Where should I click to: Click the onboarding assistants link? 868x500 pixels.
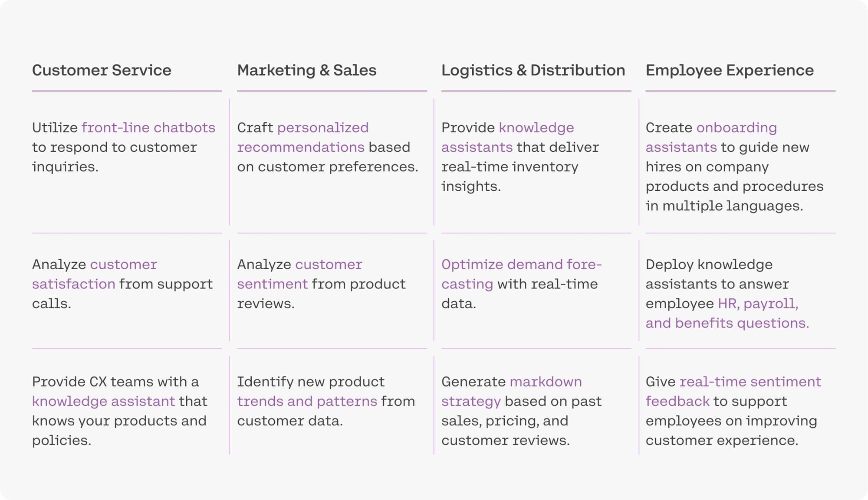pyautogui.click(x=711, y=137)
